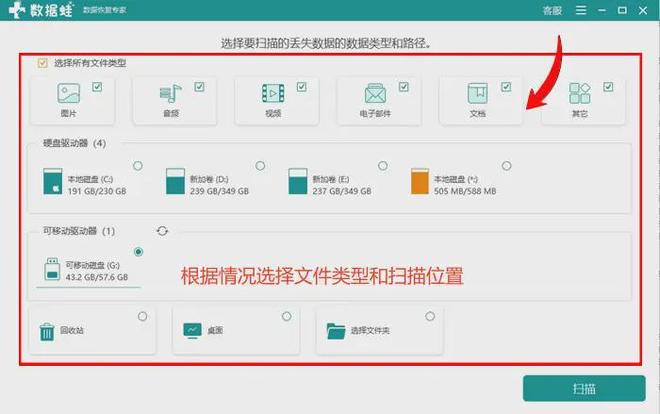Image resolution: width=660 pixels, height=414 pixels.
Task: Click the 图片 picture type icon
Action: pos(69,93)
